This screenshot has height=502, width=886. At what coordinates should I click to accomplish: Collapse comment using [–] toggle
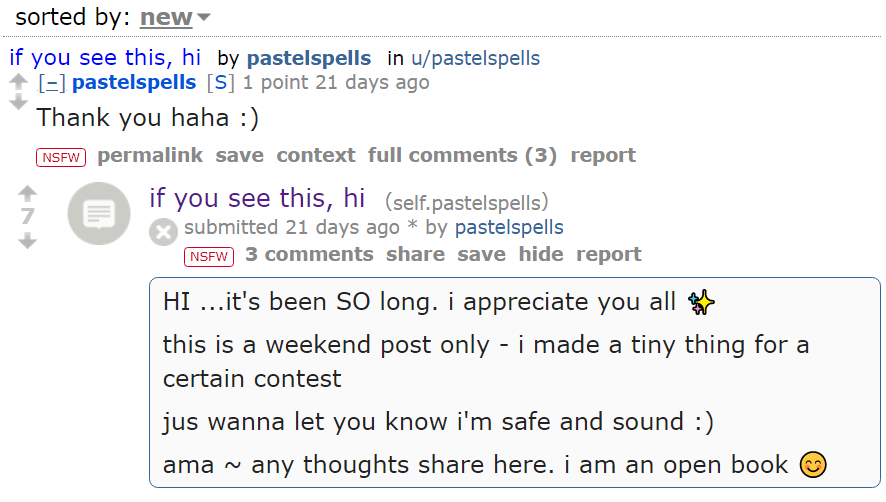click(51, 83)
